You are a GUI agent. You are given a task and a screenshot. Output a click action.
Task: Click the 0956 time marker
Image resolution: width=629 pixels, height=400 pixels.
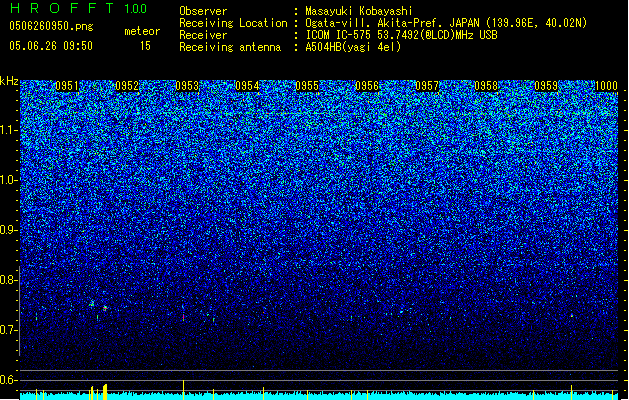click(x=367, y=86)
